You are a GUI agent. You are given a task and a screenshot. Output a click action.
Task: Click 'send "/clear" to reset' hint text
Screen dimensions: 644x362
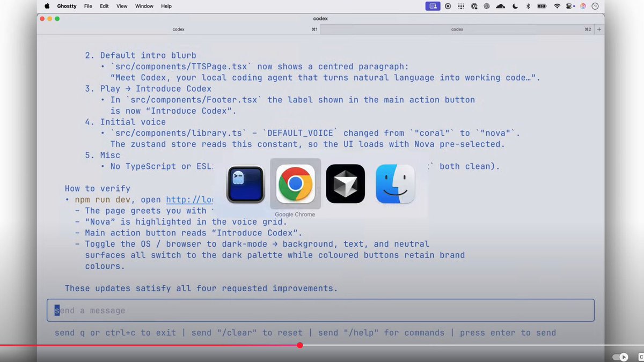click(x=247, y=333)
